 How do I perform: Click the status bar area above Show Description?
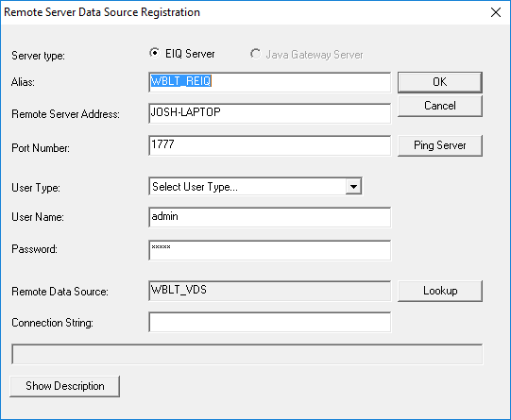tap(247, 354)
